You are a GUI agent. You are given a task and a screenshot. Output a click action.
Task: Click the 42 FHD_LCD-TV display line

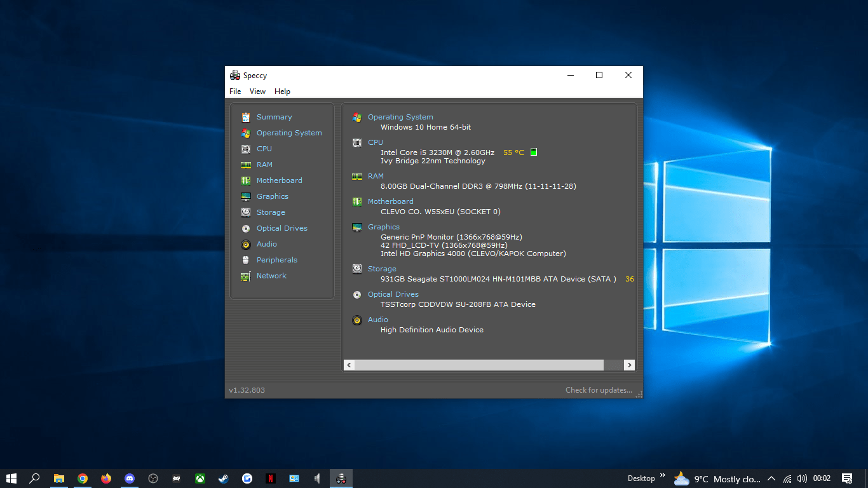point(444,245)
